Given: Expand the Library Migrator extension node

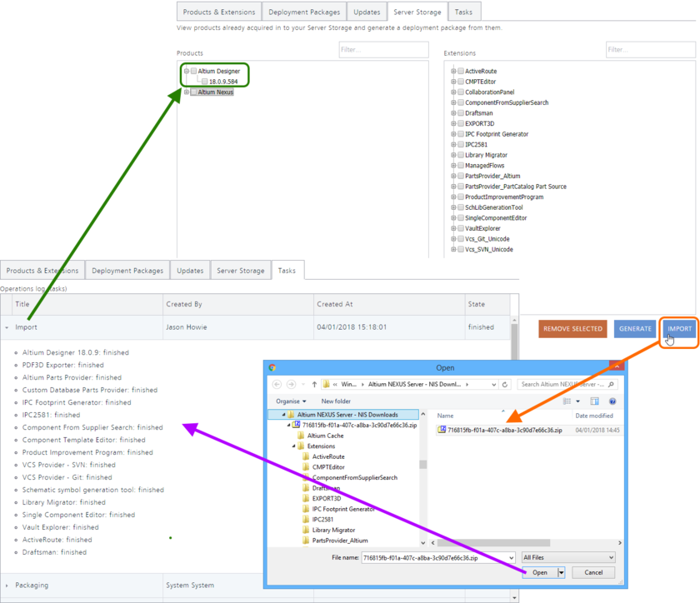Looking at the screenshot, I should 452,155.
